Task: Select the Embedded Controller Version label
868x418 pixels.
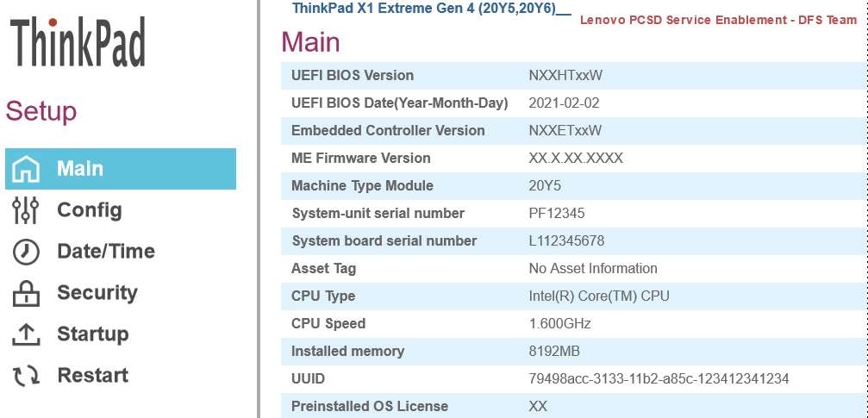Action: click(x=388, y=131)
